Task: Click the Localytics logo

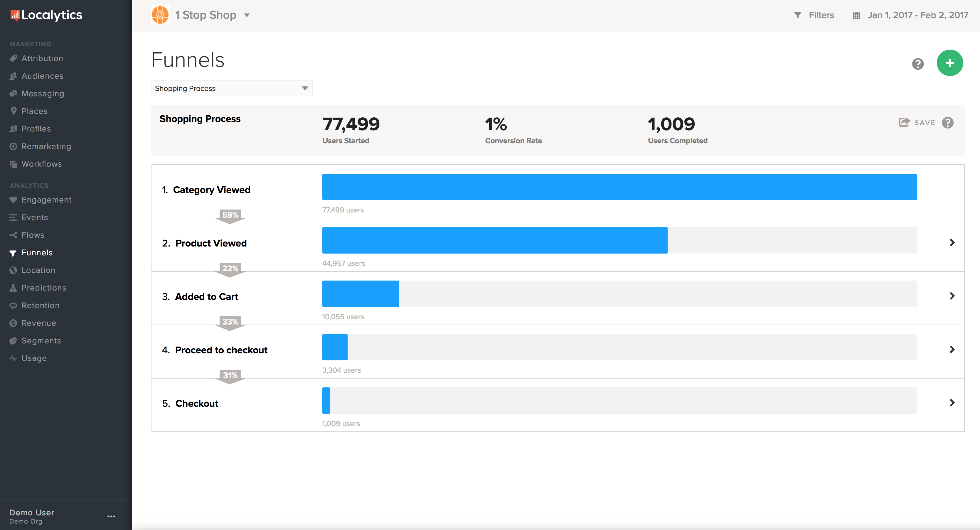Action: pyautogui.click(x=46, y=15)
